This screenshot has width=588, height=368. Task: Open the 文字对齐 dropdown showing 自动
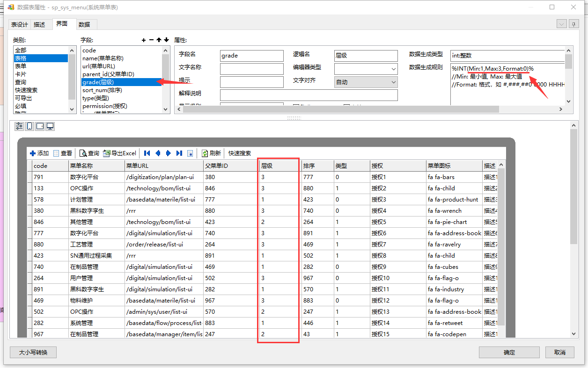366,82
